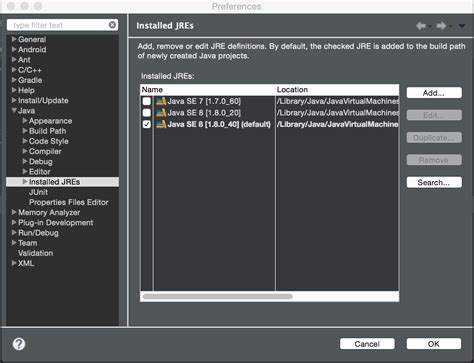Open the back history dropdown arrow
This screenshot has width=474, height=363.
click(x=430, y=26)
